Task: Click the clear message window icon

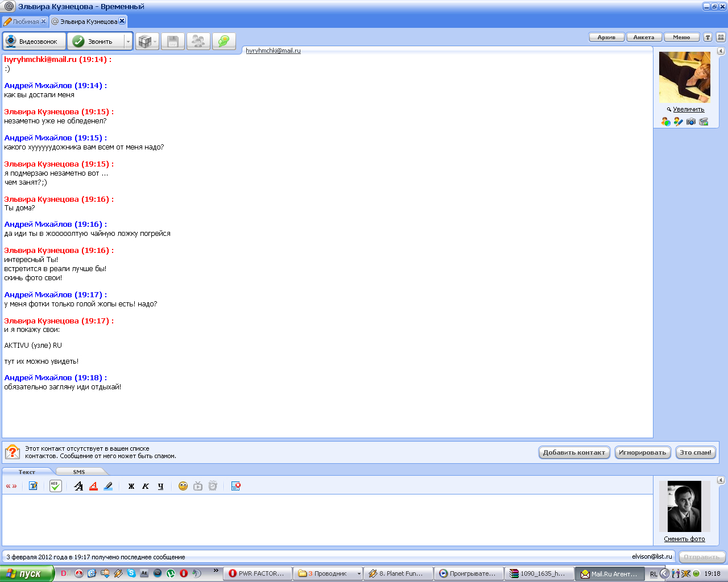Action: point(235,486)
